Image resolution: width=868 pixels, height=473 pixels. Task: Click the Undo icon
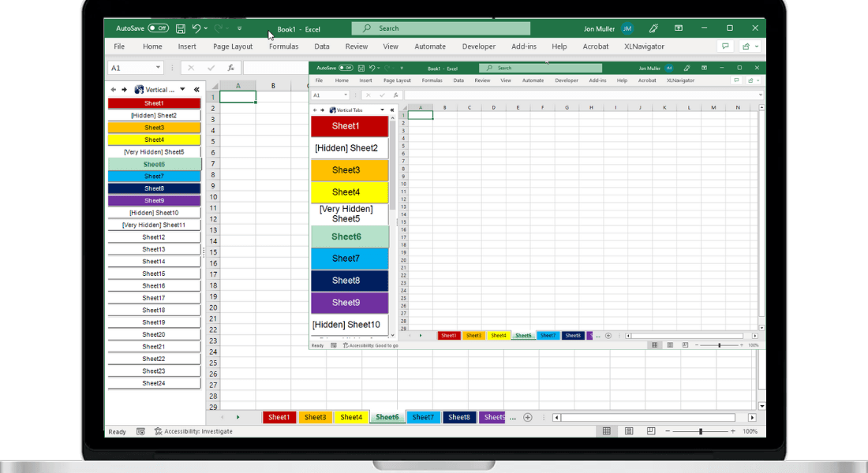[x=196, y=28]
